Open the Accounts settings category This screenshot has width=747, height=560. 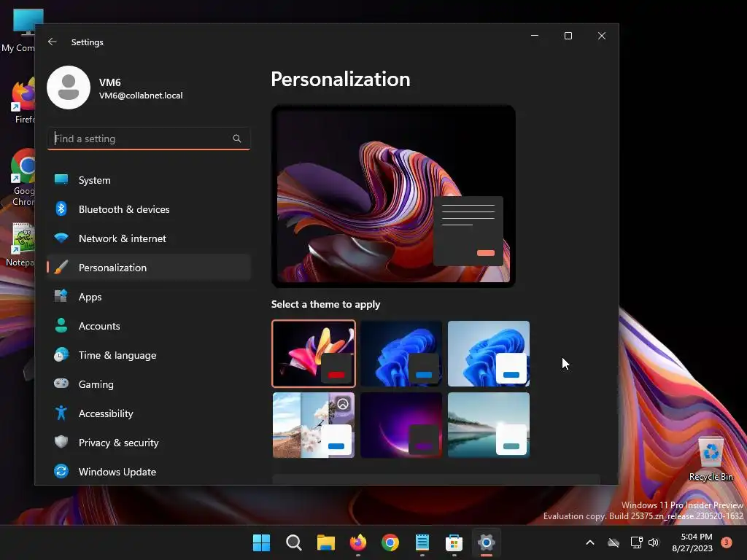[149, 326]
